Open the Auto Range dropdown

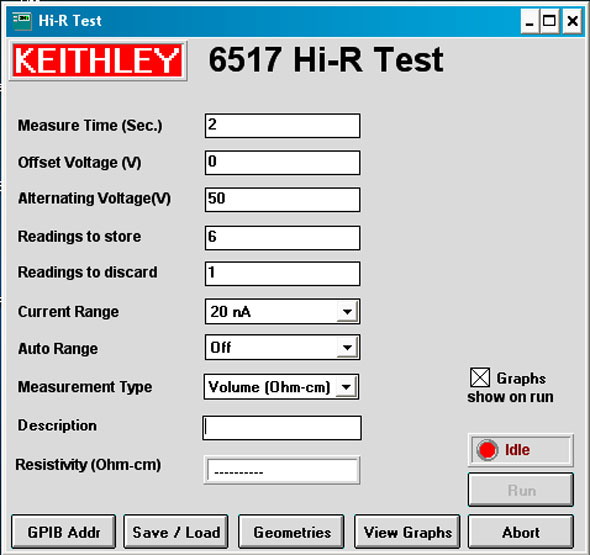click(347, 347)
